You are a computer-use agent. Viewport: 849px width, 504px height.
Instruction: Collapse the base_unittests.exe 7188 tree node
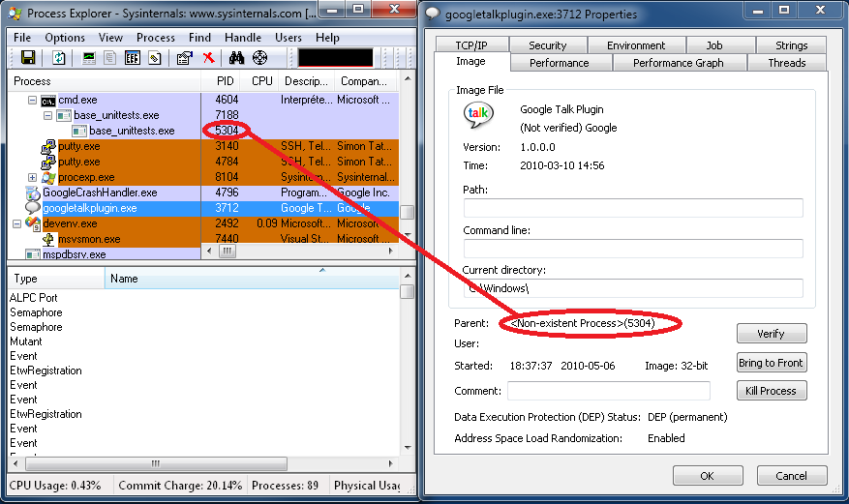(47, 115)
